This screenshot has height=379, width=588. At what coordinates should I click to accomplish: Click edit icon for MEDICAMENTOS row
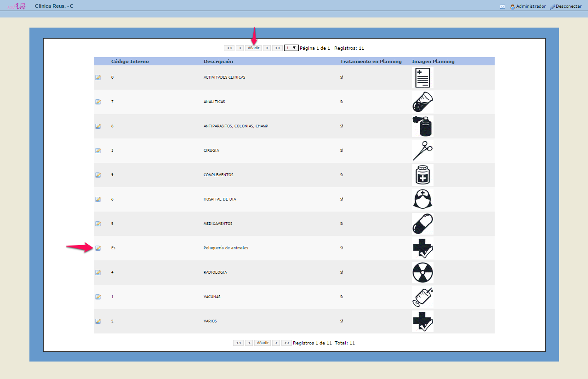tap(98, 224)
